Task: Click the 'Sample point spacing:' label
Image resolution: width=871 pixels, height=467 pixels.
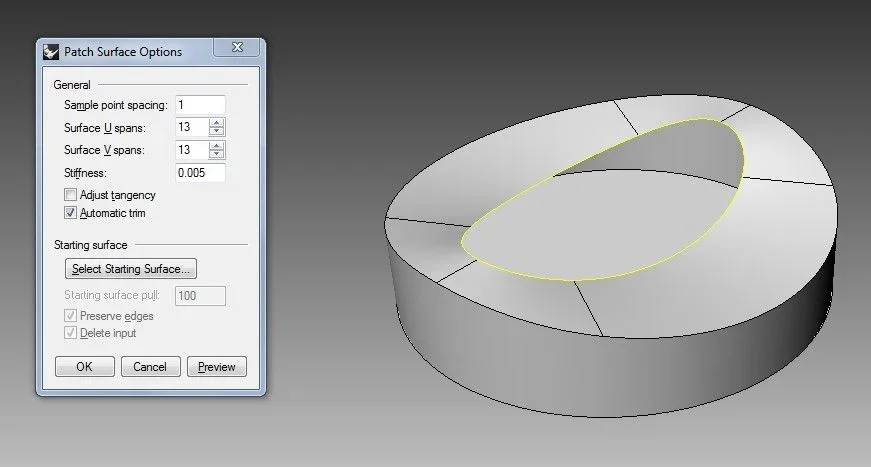Action: tap(116, 105)
